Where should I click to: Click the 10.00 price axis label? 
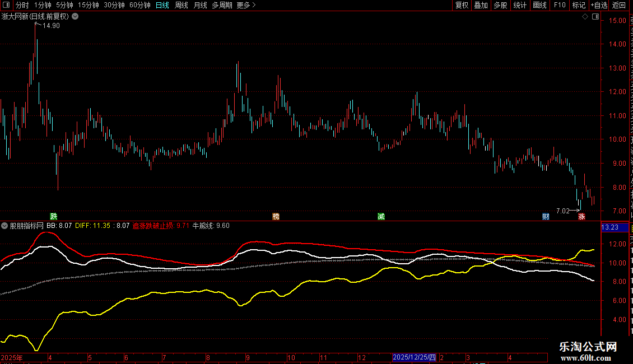click(618, 139)
